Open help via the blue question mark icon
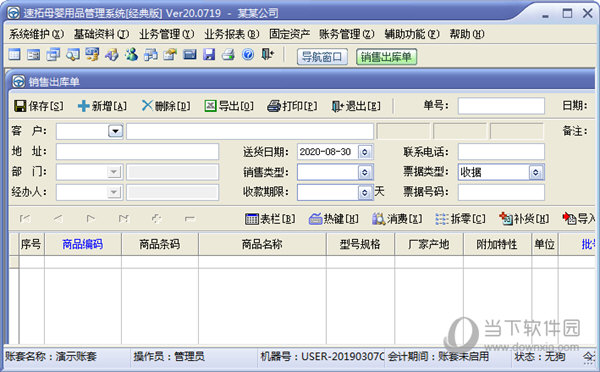The height and width of the screenshot is (372, 600). coord(248,55)
